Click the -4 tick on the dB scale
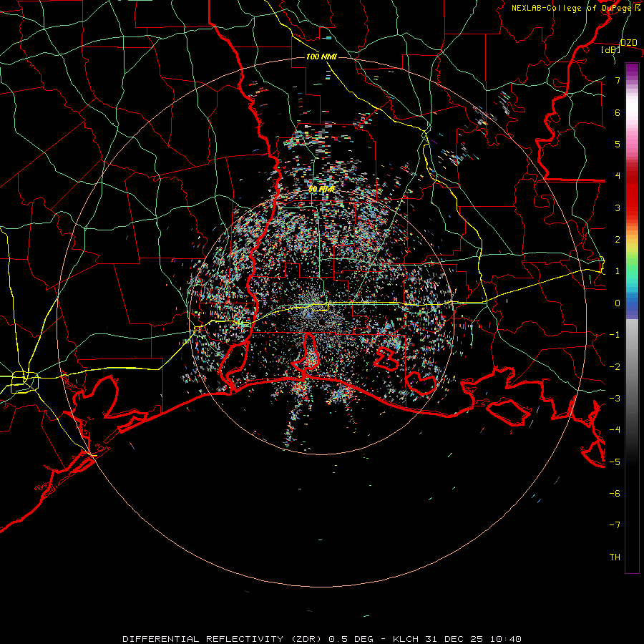Image resolution: width=644 pixels, height=644 pixels. (615, 430)
